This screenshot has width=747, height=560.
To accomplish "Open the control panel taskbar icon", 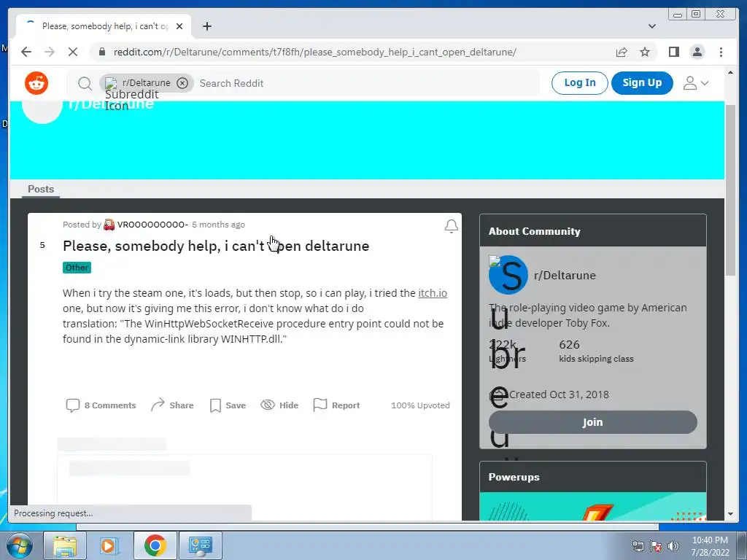I will (x=201, y=545).
